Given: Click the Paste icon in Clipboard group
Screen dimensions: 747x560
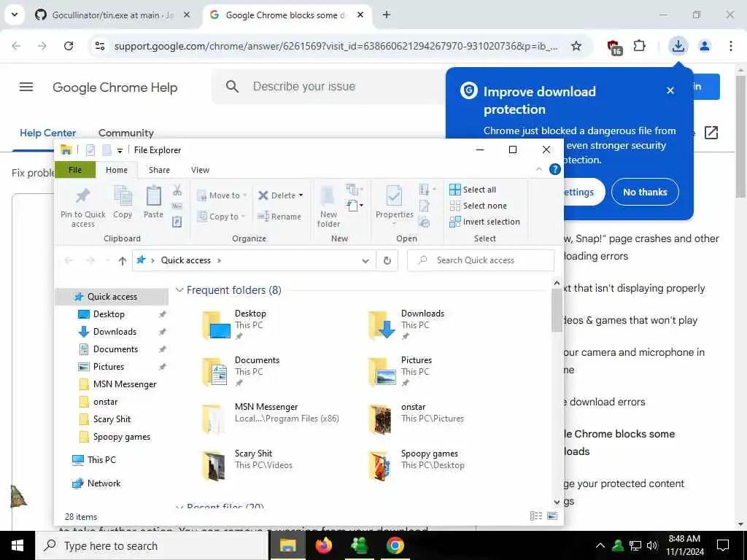Looking at the screenshot, I should point(153,197).
